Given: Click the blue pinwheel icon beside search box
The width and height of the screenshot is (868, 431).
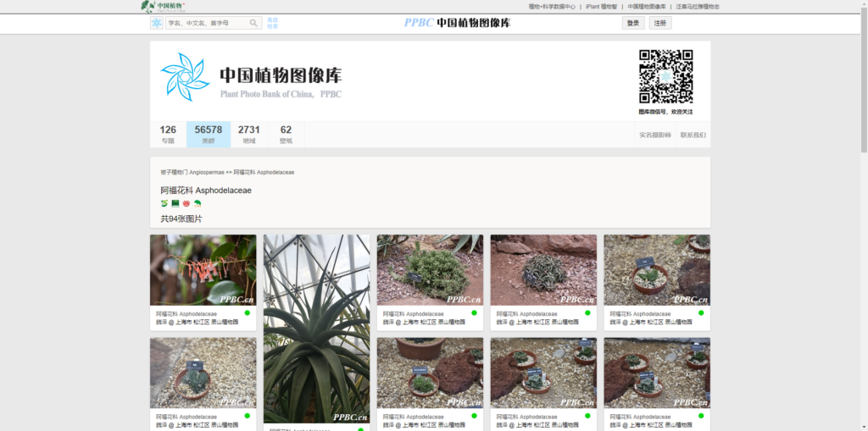Looking at the screenshot, I should point(157,23).
